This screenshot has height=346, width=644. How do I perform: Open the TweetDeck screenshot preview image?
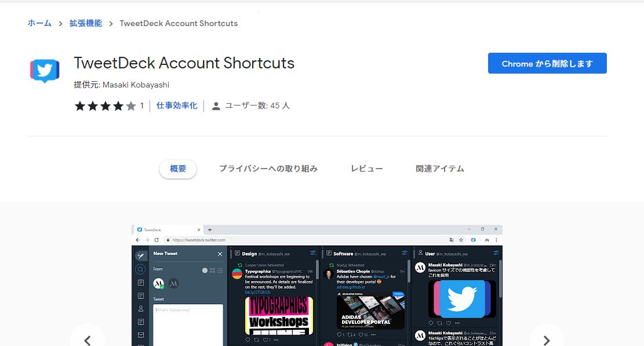tap(317, 285)
